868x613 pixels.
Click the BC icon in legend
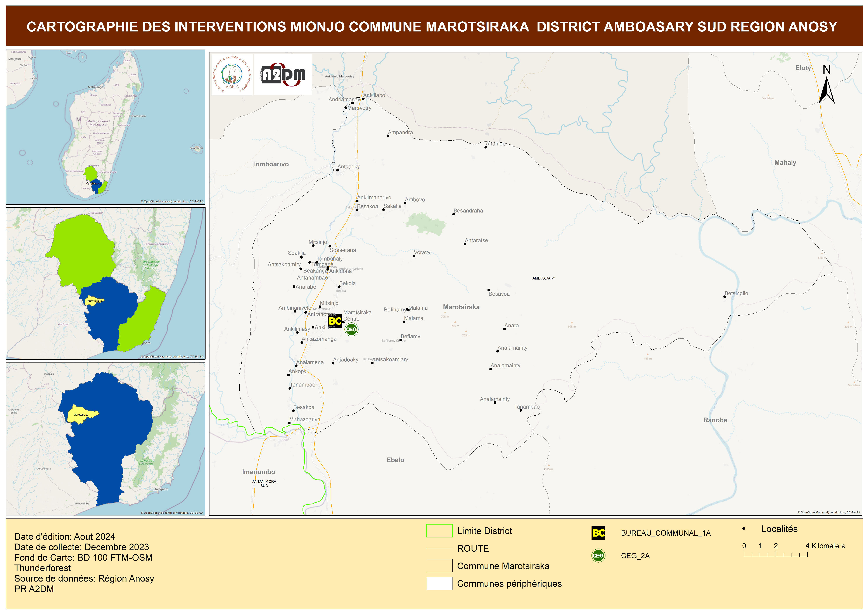[598, 533]
